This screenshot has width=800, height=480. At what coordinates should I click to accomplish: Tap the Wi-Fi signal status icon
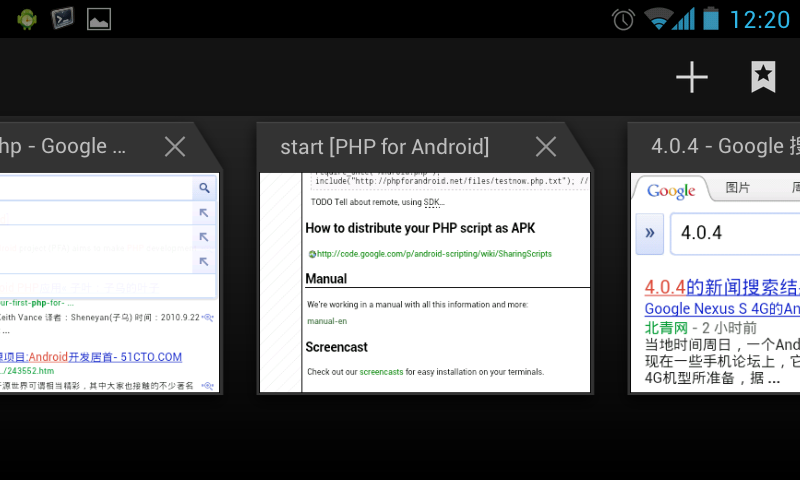click(657, 19)
